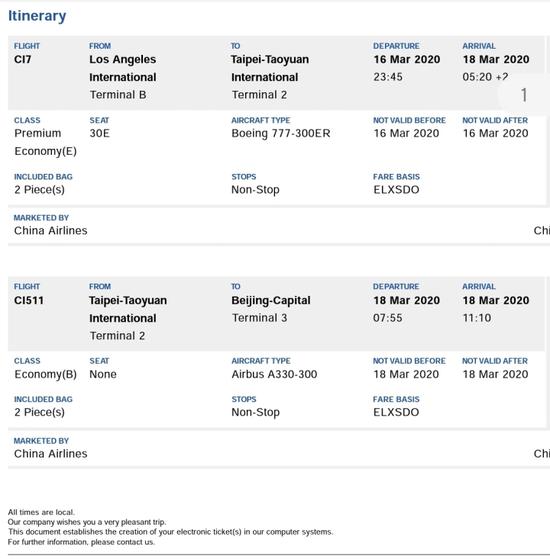Click Economy(B) class value
550x559 pixels.
click(45, 374)
